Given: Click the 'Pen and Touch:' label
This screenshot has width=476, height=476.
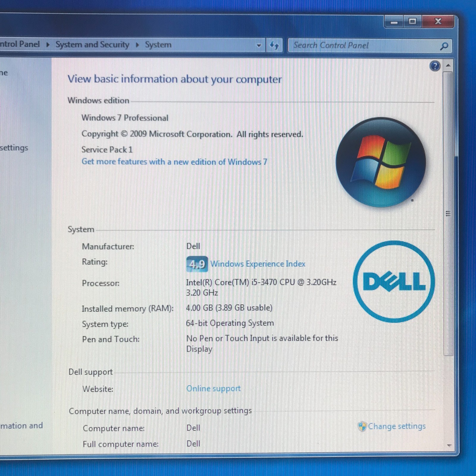Looking at the screenshot, I should tap(111, 339).
